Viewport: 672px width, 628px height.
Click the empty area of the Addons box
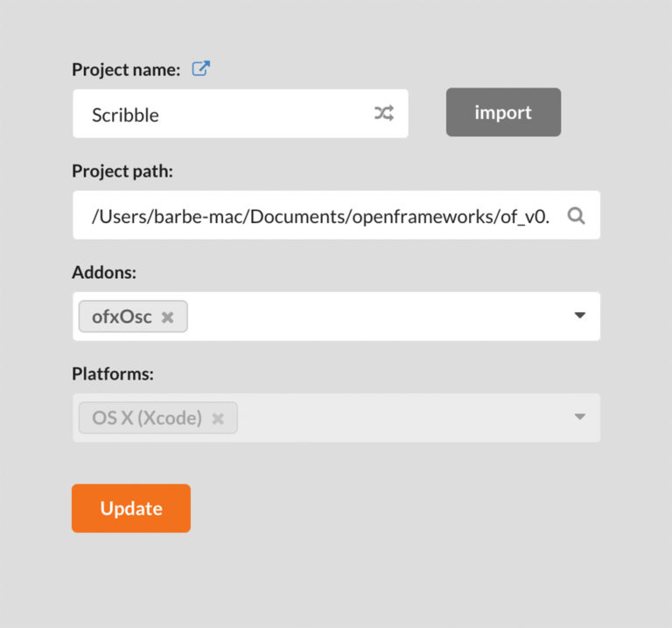tap(377, 317)
